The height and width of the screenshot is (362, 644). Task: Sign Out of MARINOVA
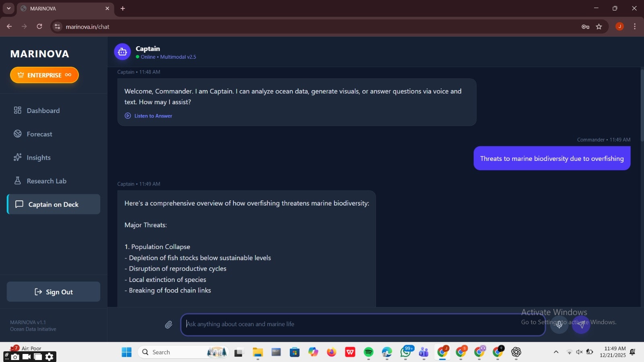point(53,292)
